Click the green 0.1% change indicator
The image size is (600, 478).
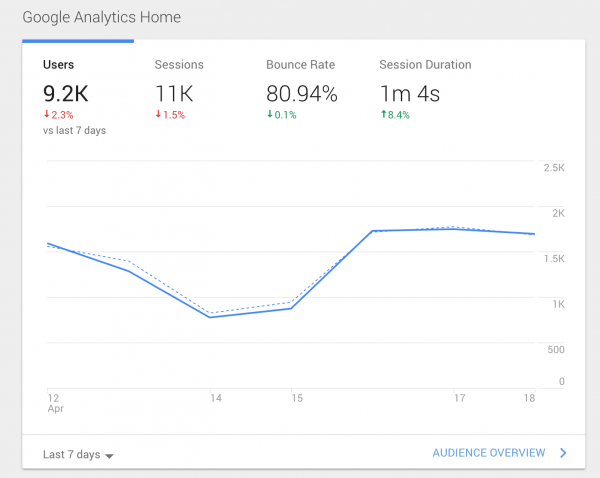click(x=282, y=114)
